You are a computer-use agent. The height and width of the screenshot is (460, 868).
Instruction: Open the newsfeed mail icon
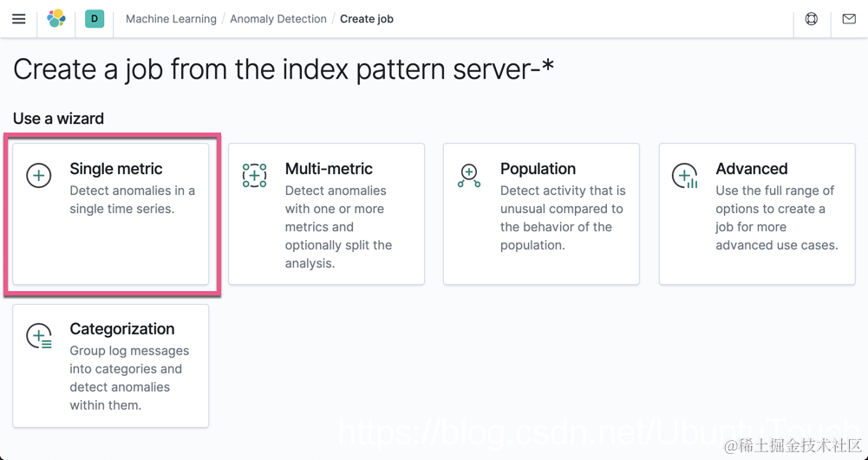point(849,19)
